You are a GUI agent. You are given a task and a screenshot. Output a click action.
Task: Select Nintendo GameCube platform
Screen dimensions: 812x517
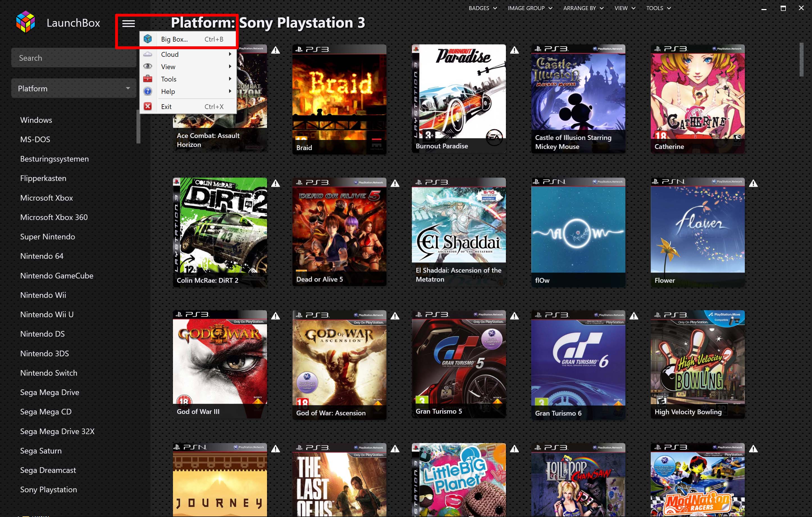[57, 276]
